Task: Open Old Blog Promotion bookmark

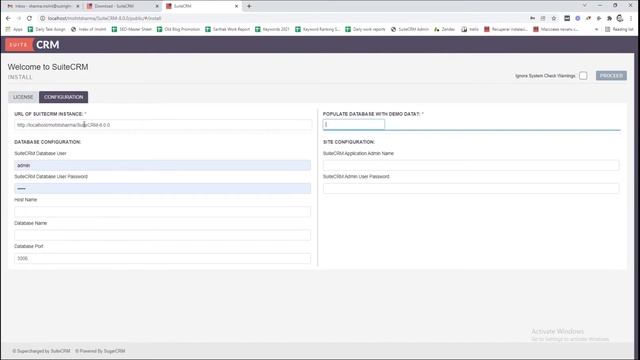Action: click(178, 29)
